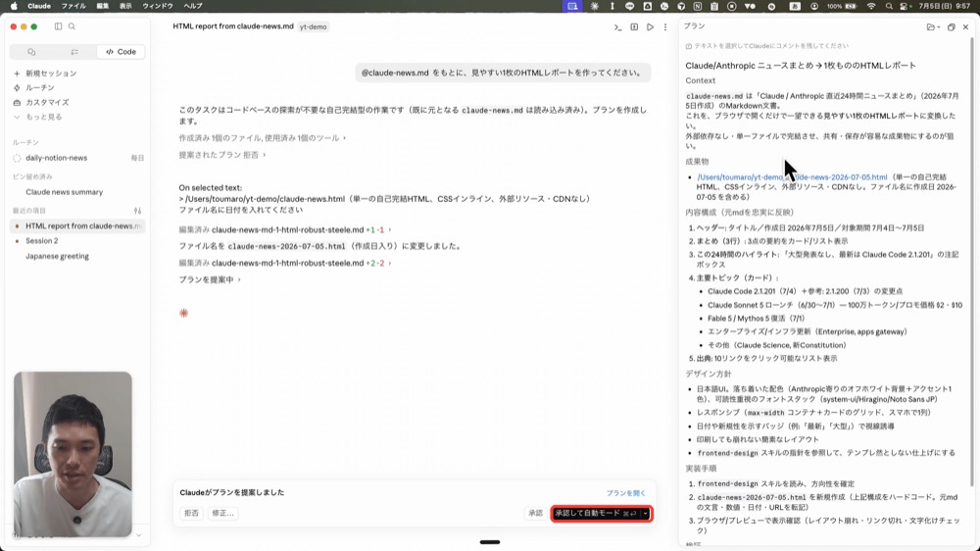Select HTML report from claude-news session
980x551 pixels.
click(77, 225)
